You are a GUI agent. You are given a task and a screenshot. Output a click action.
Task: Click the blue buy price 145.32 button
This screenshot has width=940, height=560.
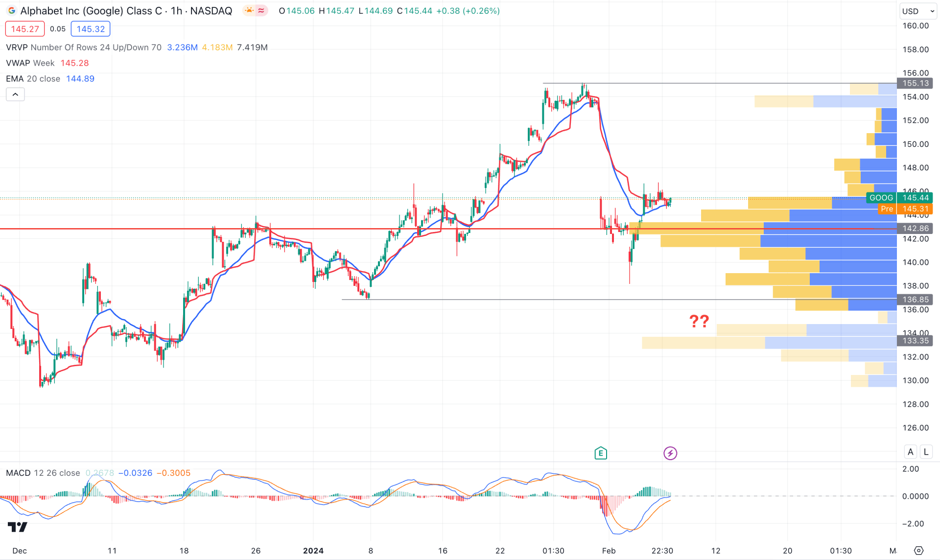pyautogui.click(x=91, y=29)
